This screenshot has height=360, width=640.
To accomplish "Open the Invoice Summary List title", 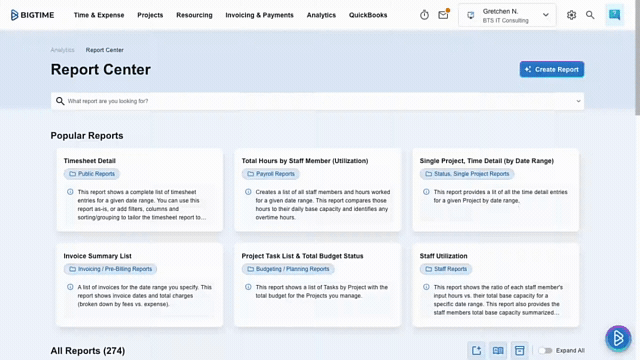I will click(x=97, y=256).
